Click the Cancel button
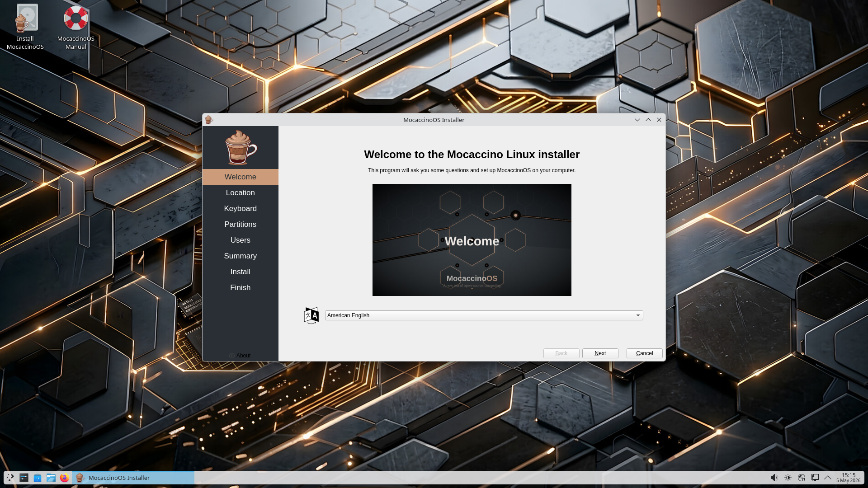 tap(644, 353)
